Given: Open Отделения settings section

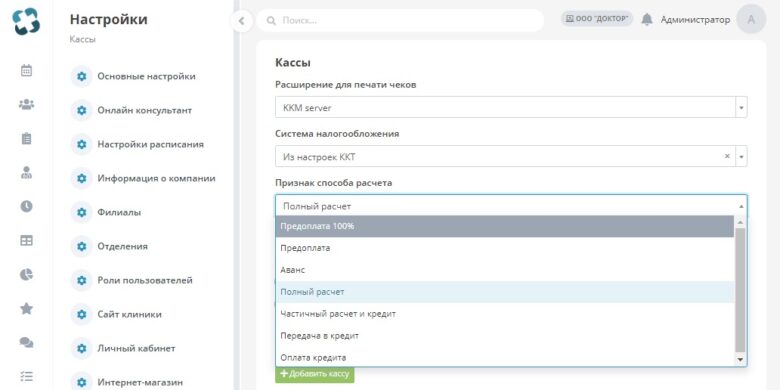Looking at the screenshot, I should 122,246.
